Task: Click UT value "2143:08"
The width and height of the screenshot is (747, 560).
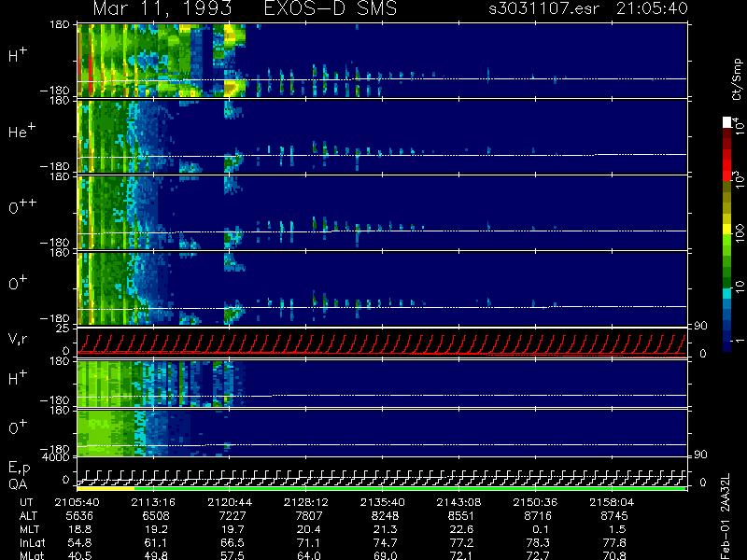Action: coord(458,502)
